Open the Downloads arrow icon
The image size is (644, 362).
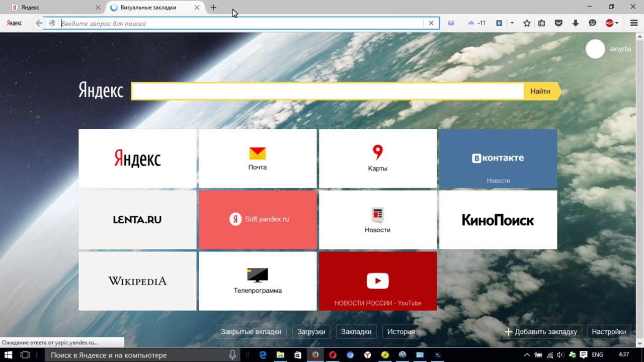(x=576, y=23)
